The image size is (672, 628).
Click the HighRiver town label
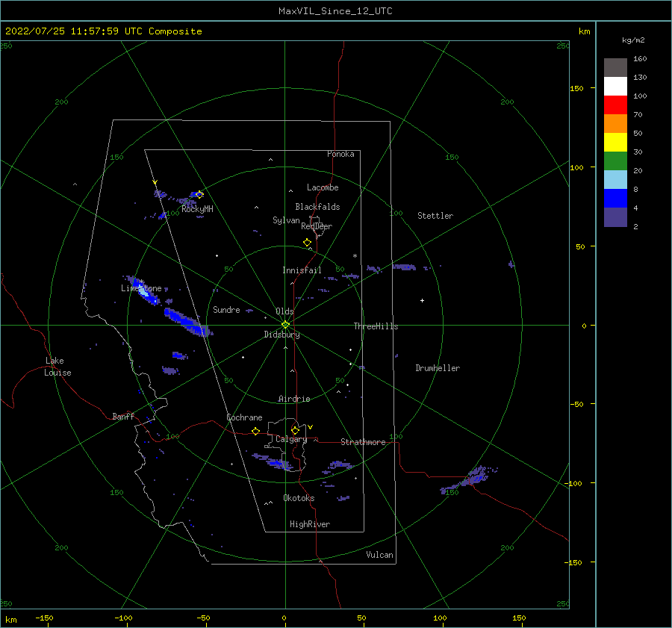(310, 524)
